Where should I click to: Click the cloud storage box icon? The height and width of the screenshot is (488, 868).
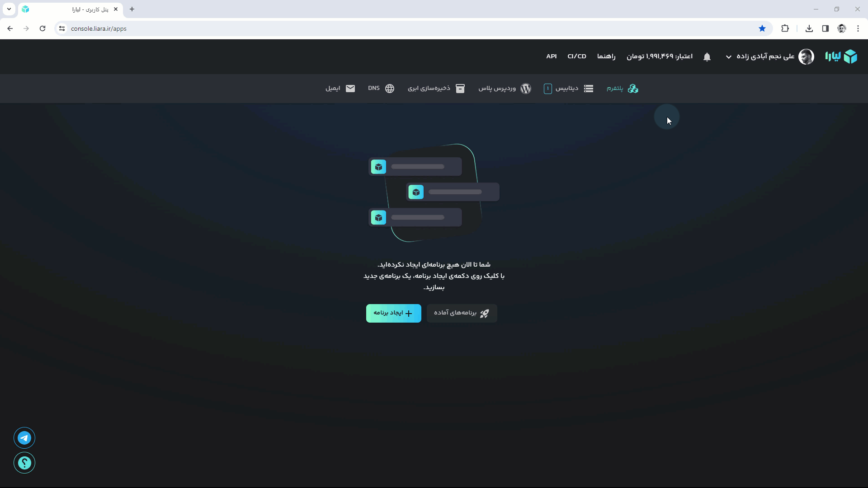[460, 89]
